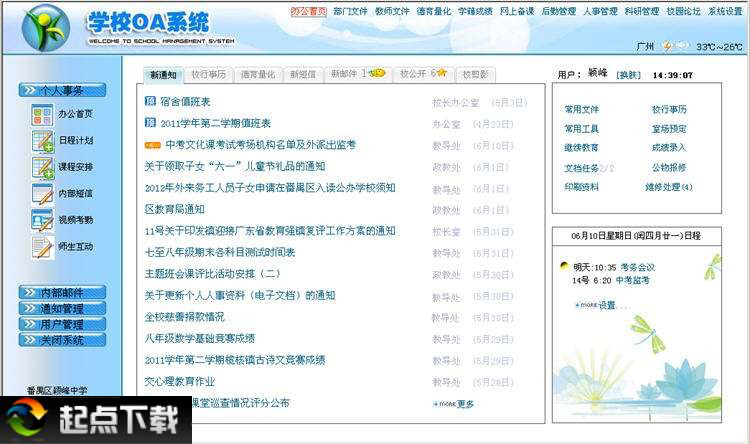Open the 继续教育 shortcut link
The width and height of the screenshot is (750, 444).
click(x=581, y=148)
